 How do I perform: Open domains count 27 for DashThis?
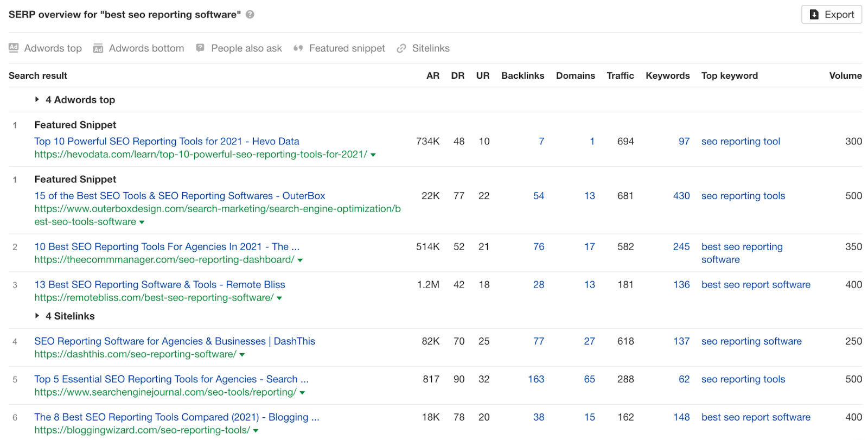[x=590, y=342]
